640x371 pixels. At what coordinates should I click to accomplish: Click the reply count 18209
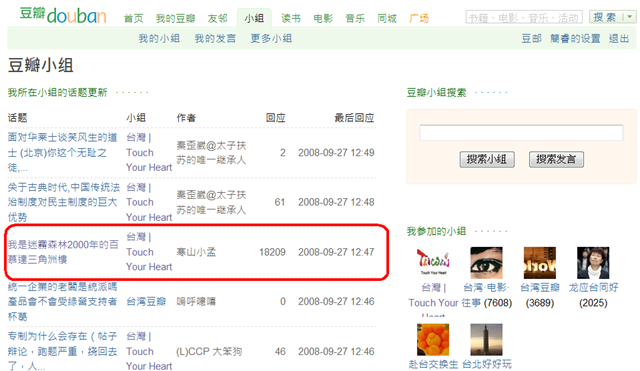pos(272,252)
